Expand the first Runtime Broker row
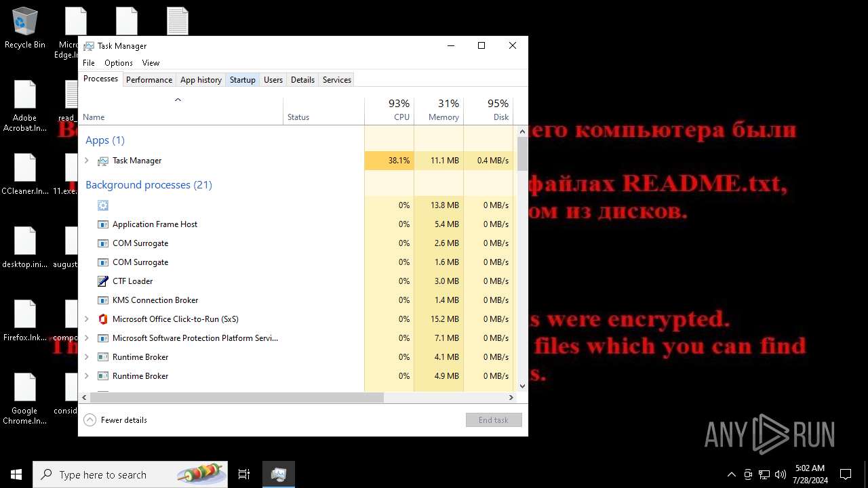This screenshot has width=868, height=488. pos(86,357)
